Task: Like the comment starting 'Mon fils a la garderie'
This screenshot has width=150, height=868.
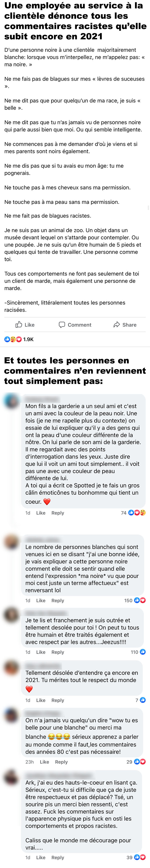Action: 41,513
